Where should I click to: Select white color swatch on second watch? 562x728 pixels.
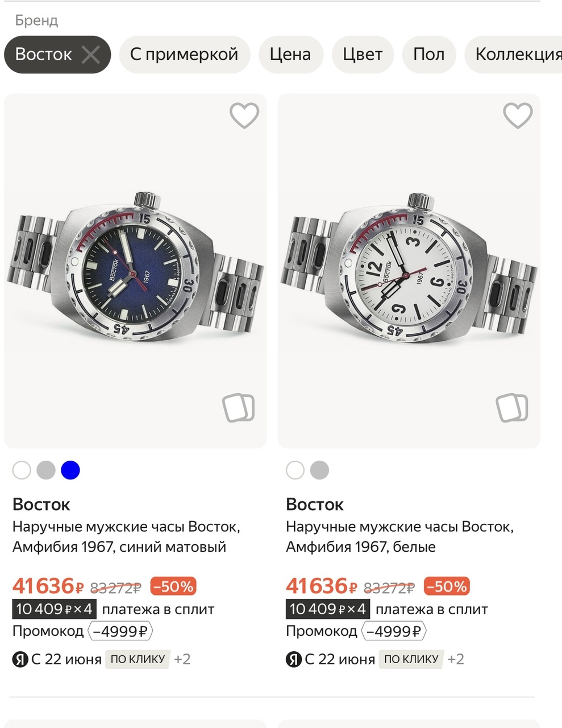point(295,470)
